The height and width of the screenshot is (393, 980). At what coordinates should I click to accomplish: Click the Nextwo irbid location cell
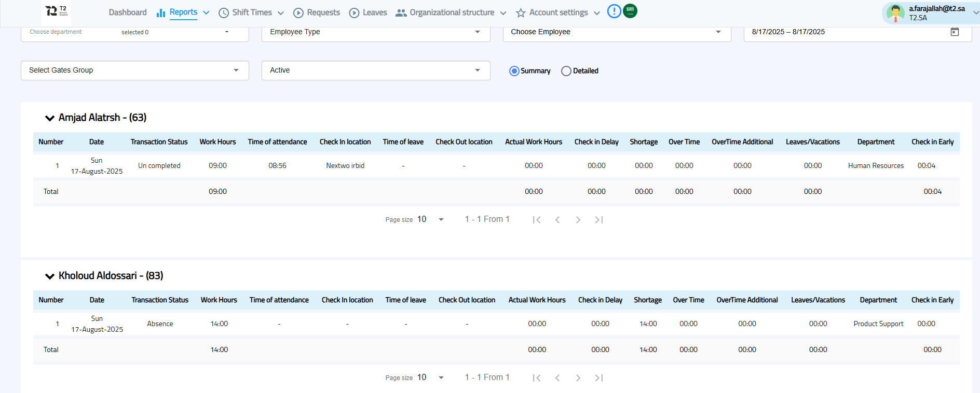345,166
